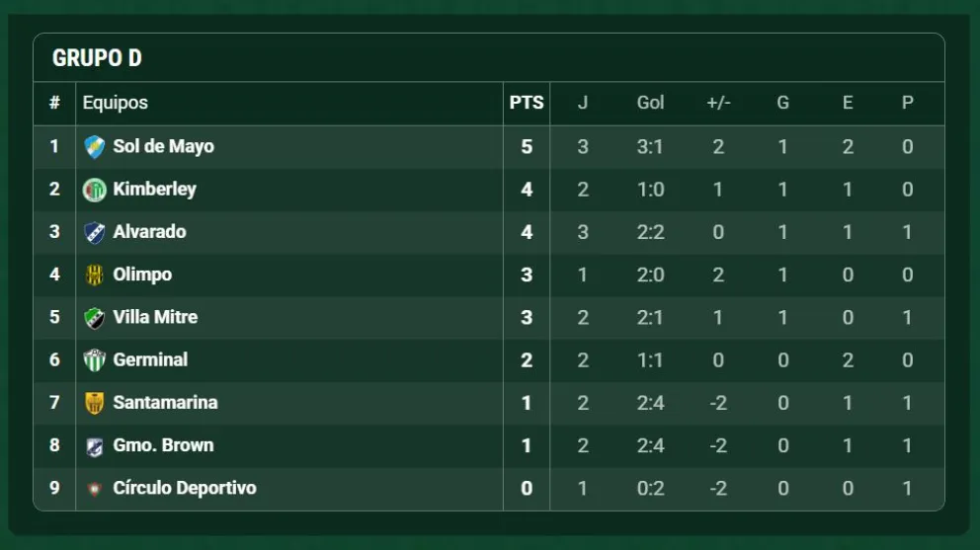Open the Círculo Deportivo team name
The width and height of the screenshot is (980, 550).
click(185, 488)
